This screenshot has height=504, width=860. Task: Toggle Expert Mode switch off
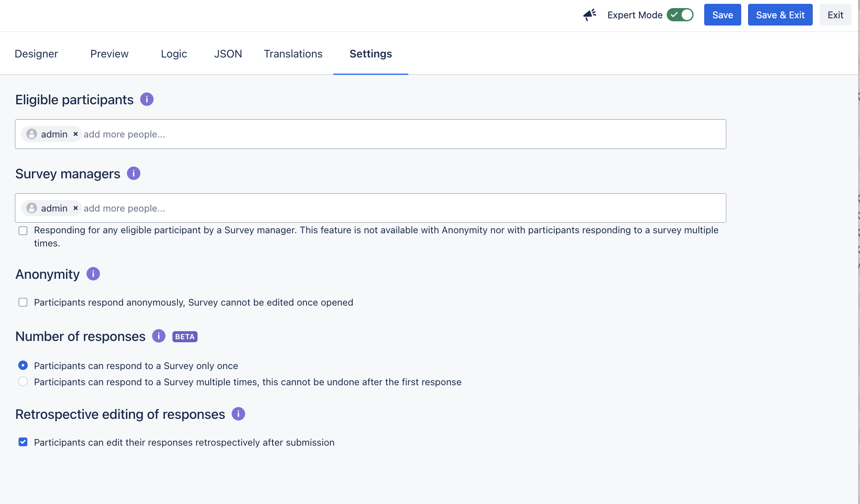point(680,15)
